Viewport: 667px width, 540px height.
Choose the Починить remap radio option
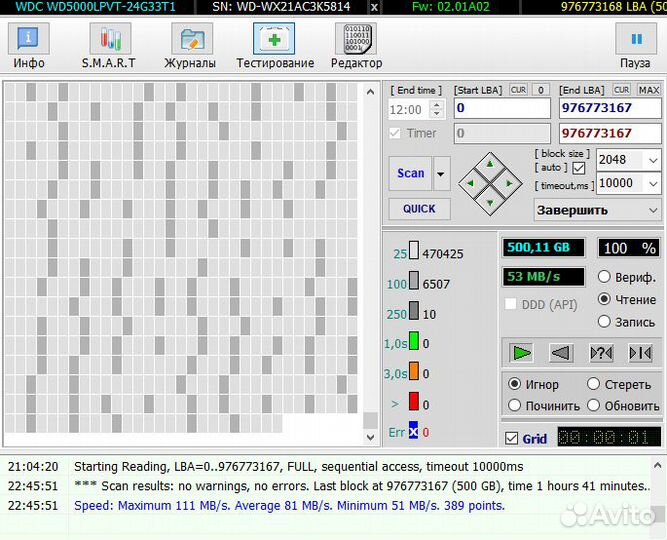tap(515, 406)
